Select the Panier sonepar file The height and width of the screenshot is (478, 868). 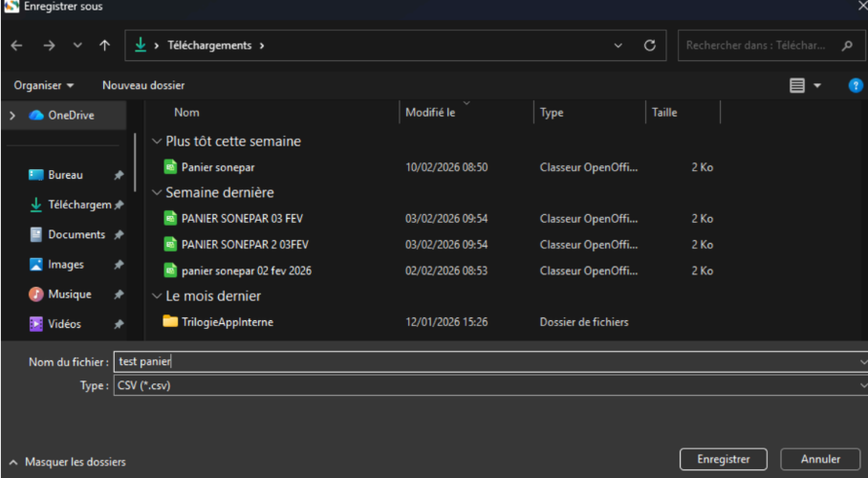218,167
